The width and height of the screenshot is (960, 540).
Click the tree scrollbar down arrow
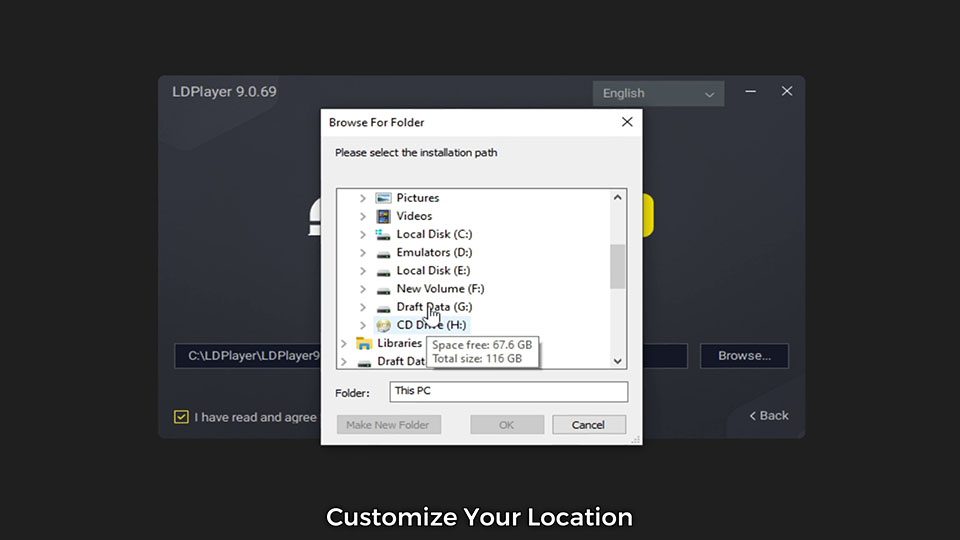[x=618, y=361]
